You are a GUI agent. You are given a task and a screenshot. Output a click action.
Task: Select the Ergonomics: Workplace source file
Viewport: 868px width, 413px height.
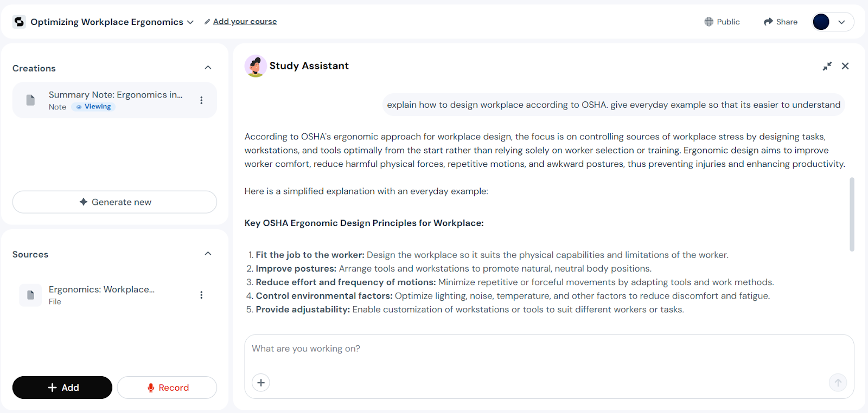click(x=101, y=289)
